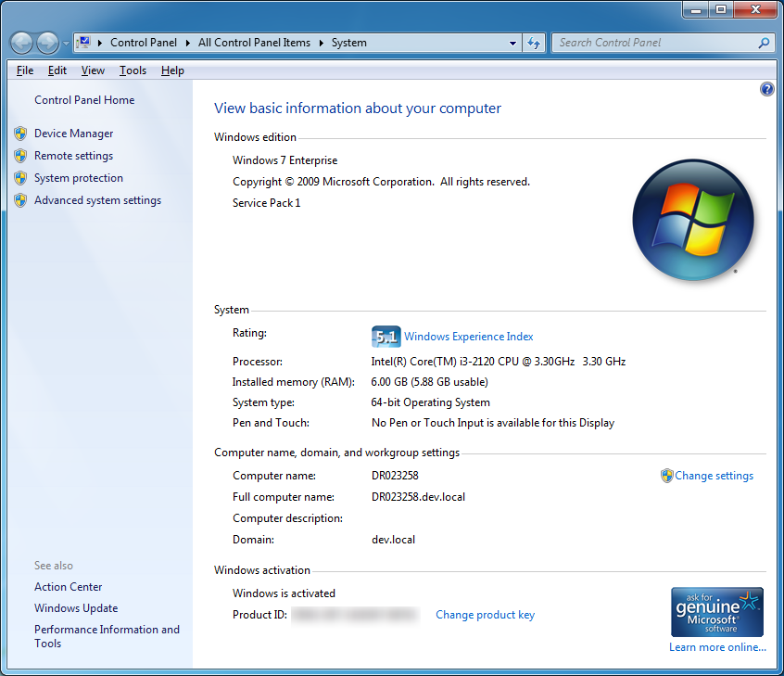Open Windows Update link

(x=76, y=608)
